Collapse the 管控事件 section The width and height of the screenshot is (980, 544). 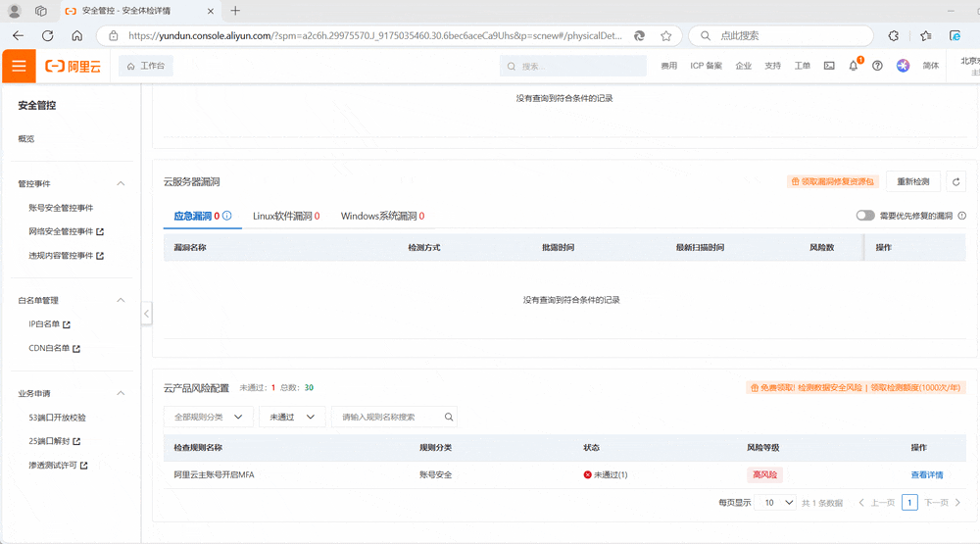(x=121, y=184)
